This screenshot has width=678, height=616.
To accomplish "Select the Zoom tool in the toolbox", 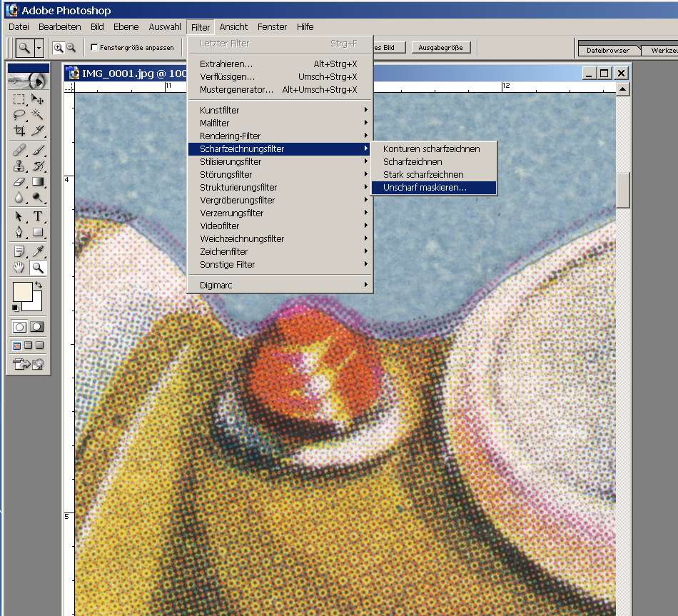I will click(38, 268).
